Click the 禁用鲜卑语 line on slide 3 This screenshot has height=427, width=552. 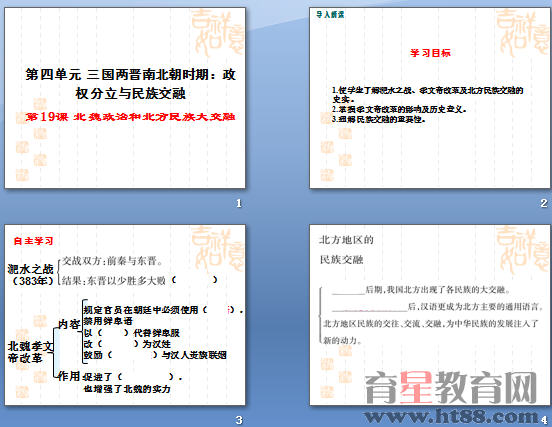(108, 321)
